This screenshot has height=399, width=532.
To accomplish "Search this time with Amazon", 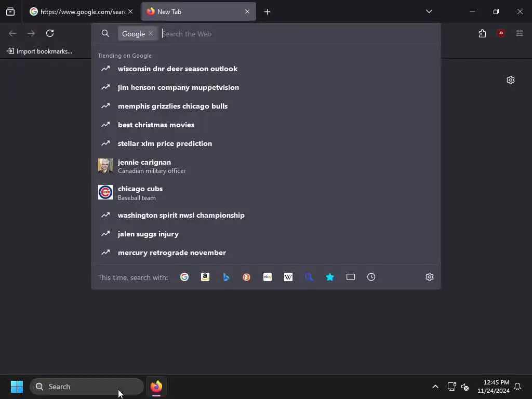I will point(205,277).
